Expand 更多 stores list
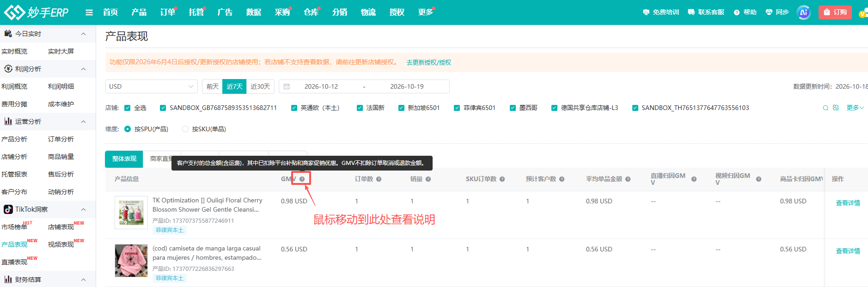Screen dimensions: 868x287 (855, 108)
